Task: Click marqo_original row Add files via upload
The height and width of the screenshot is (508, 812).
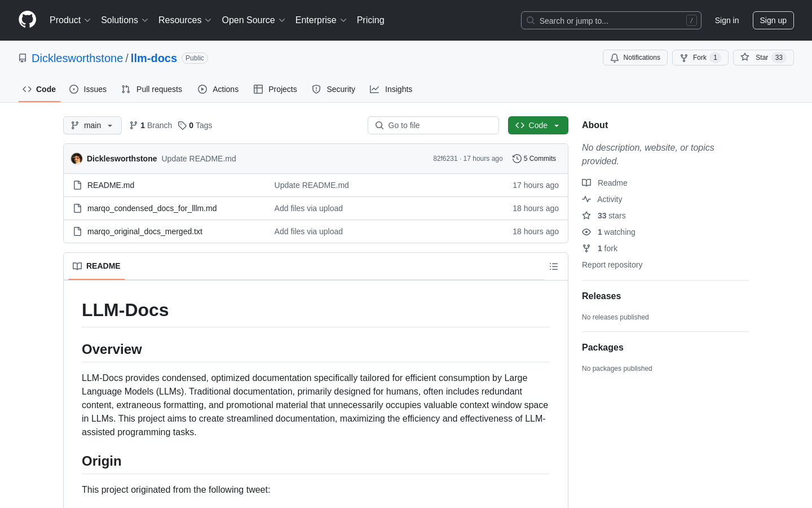Action: pyautogui.click(x=308, y=231)
